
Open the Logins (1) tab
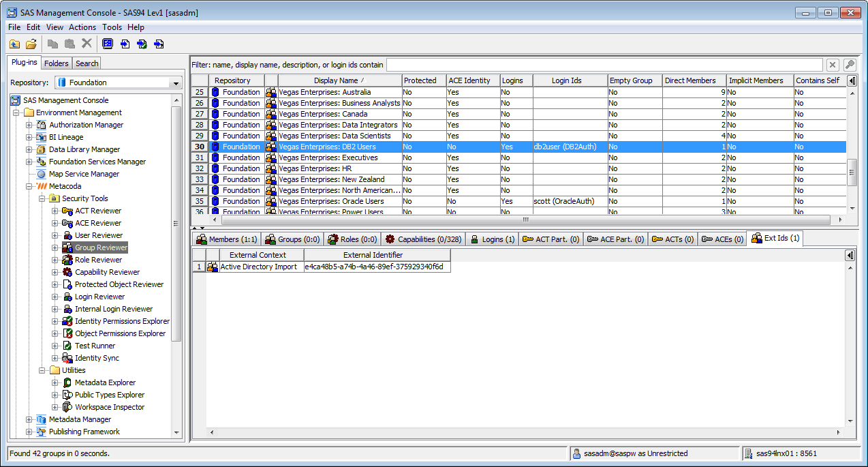pos(492,239)
